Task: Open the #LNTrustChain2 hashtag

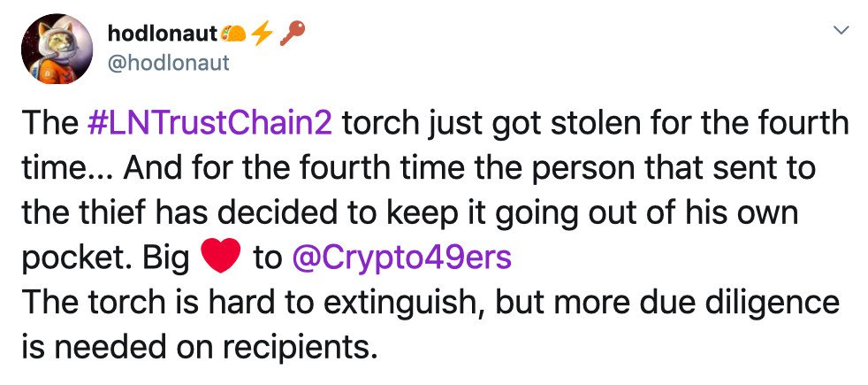Action: (x=211, y=122)
